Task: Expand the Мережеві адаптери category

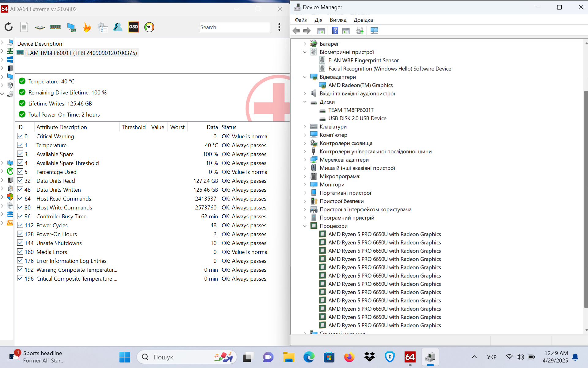Action: [305, 160]
